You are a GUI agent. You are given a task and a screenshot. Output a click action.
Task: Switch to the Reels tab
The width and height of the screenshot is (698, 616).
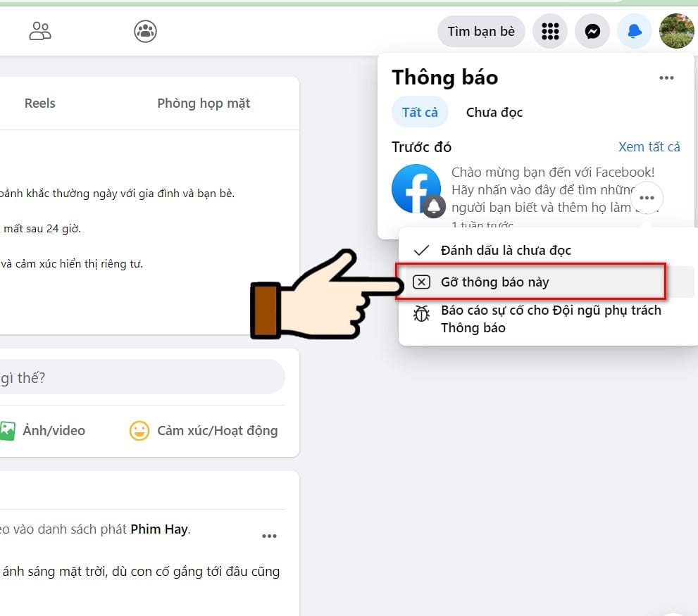(40, 103)
